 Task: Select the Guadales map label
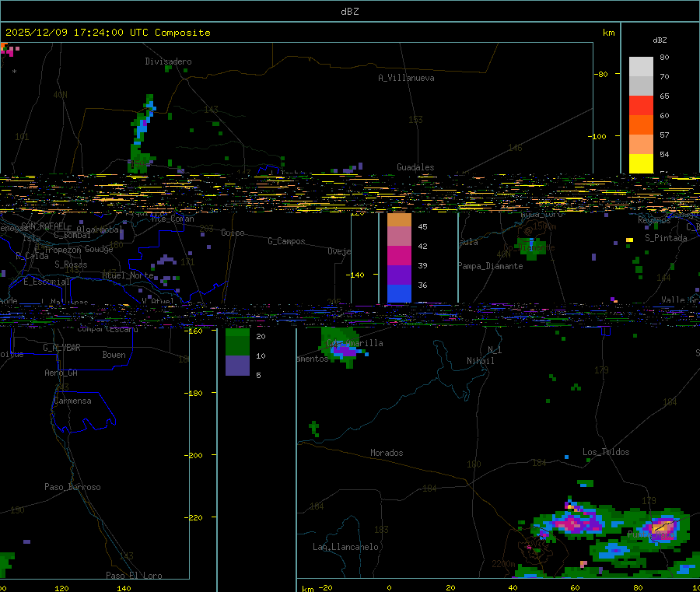[415, 167]
